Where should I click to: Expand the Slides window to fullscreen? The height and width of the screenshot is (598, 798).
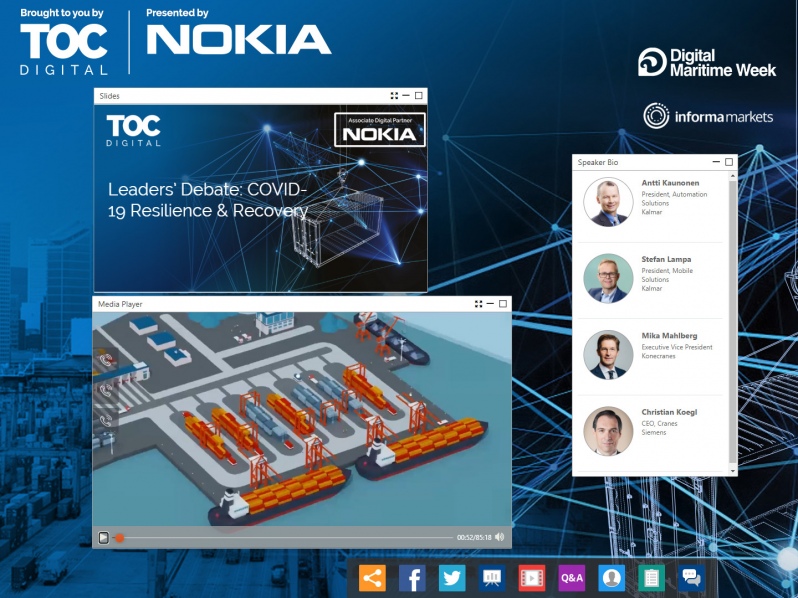pos(394,96)
